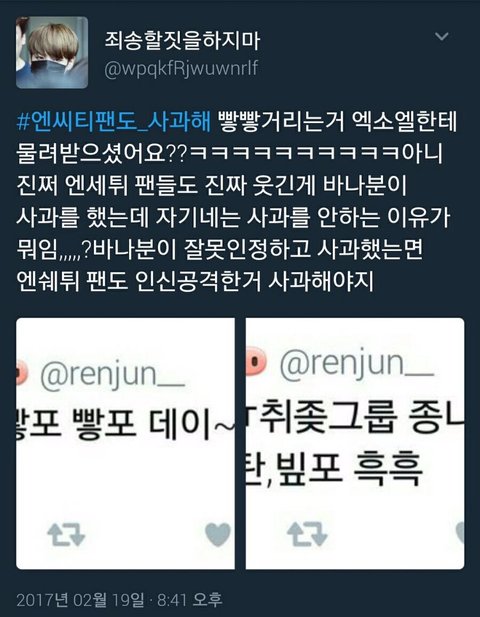Click heart icon in left attached image
Screen dimensions: 480x617
tap(218, 534)
